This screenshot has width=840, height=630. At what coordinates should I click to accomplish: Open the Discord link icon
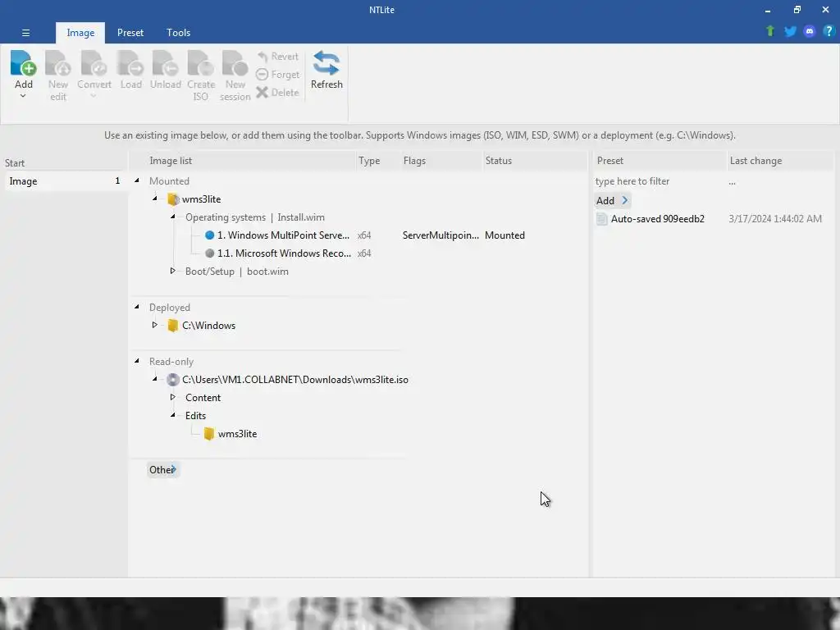(810, 31)
